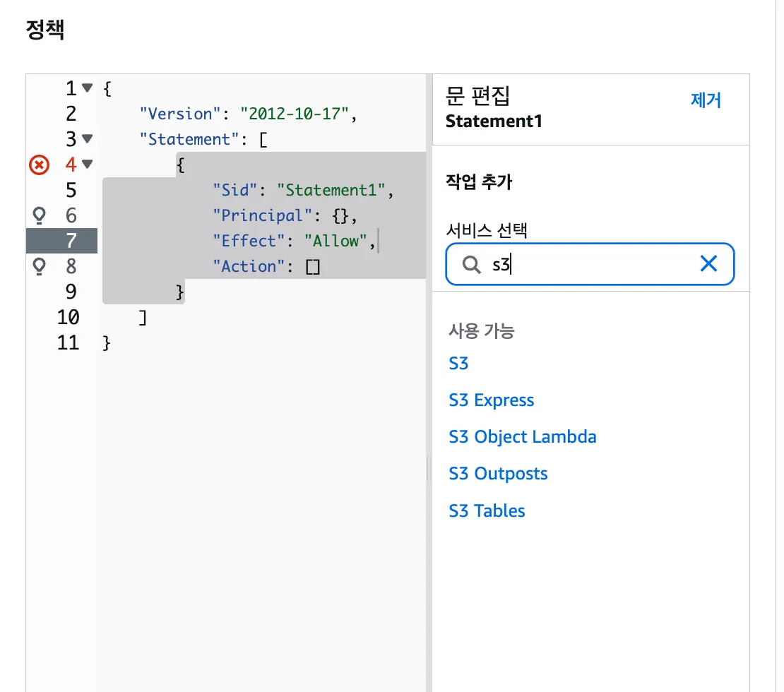Click the "Effect": "Allow" line
Viewport: 784px width, 692px height.
pyautogui.click(x=294, y=241)
